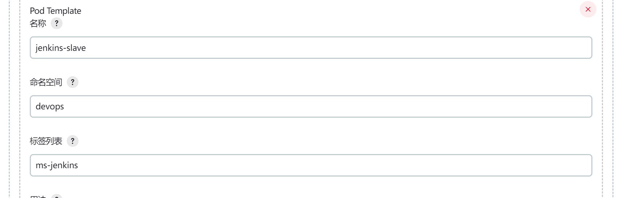
Task: Open help for the 名称 field
Action: pyautogui.click(x=57, y=23)
